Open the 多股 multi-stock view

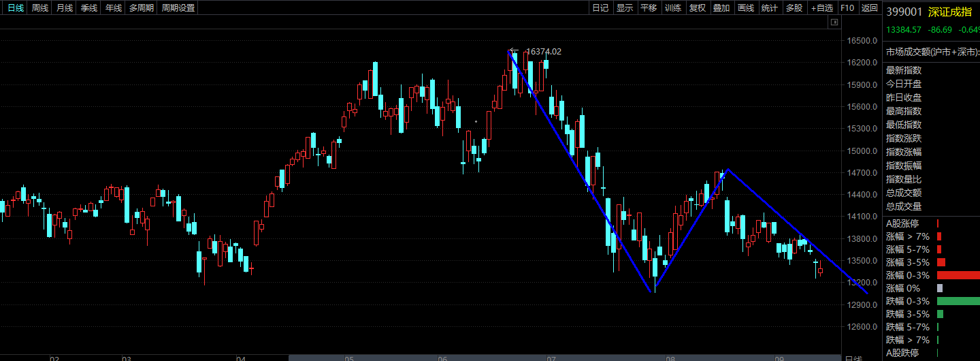[794, 8]
